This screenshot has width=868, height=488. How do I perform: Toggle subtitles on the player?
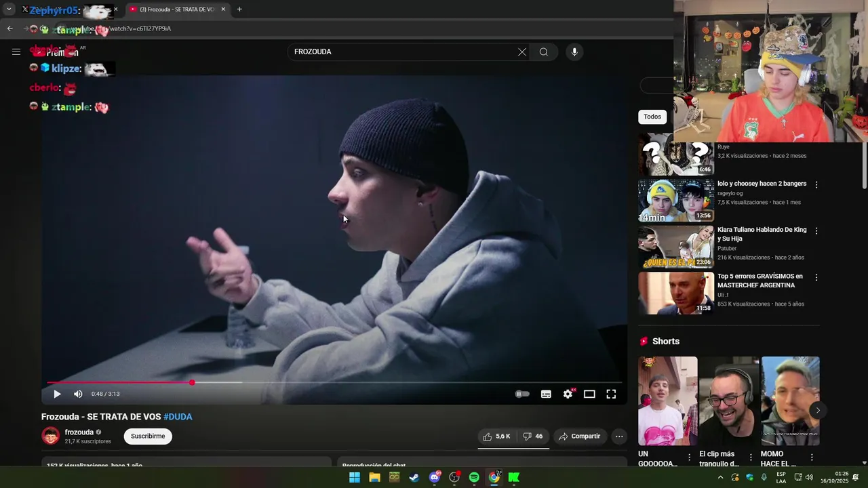pos(546,394)
